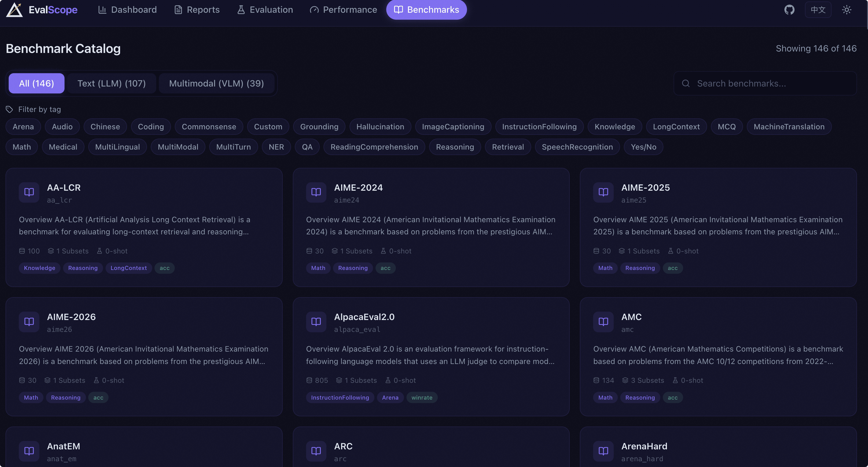Toggle the Commonsense tag filter
Screen dimensions: 868x467
click(209, 127)
